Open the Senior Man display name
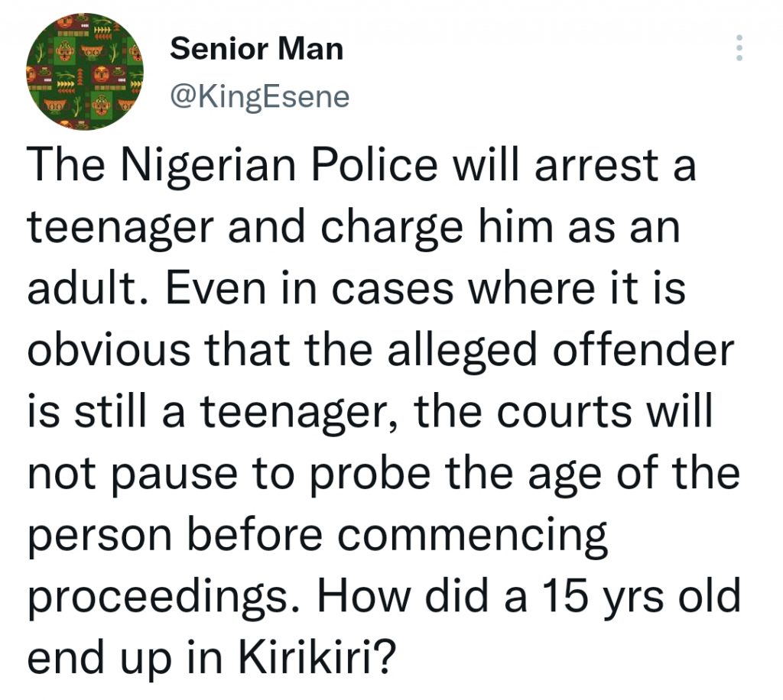 click(257, 49)
